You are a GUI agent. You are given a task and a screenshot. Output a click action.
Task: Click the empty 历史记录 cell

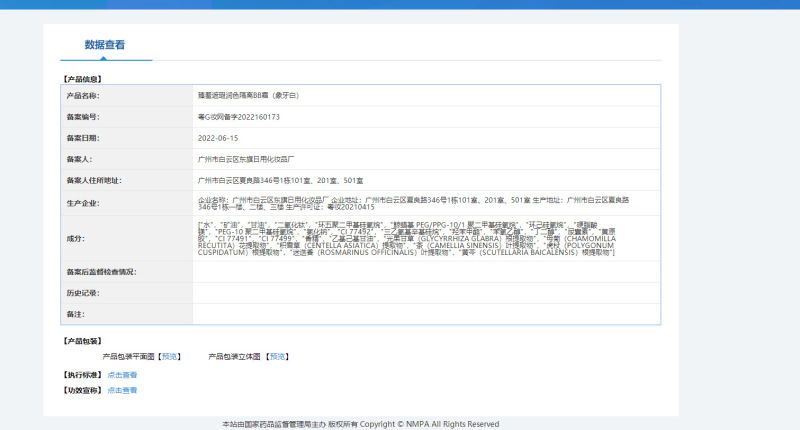427,293
